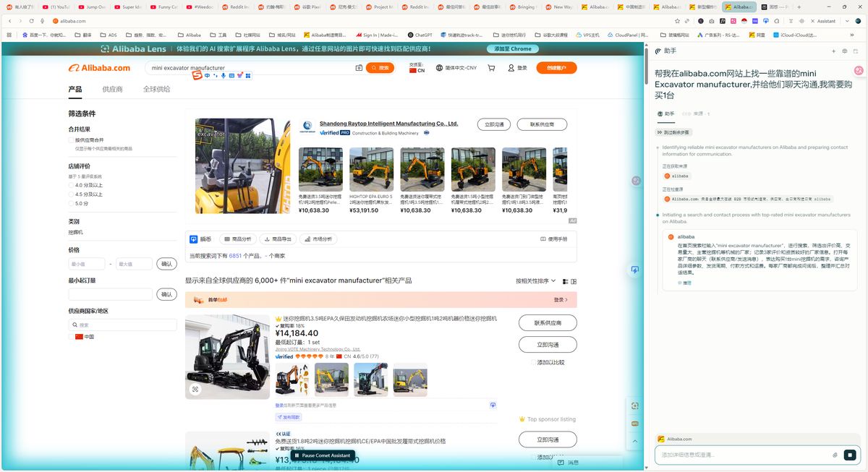Select the 商品分析 analysis icon in toolbar
Image resolution: width=868 pixels, height=472 pixels.
tap(238, 239)
